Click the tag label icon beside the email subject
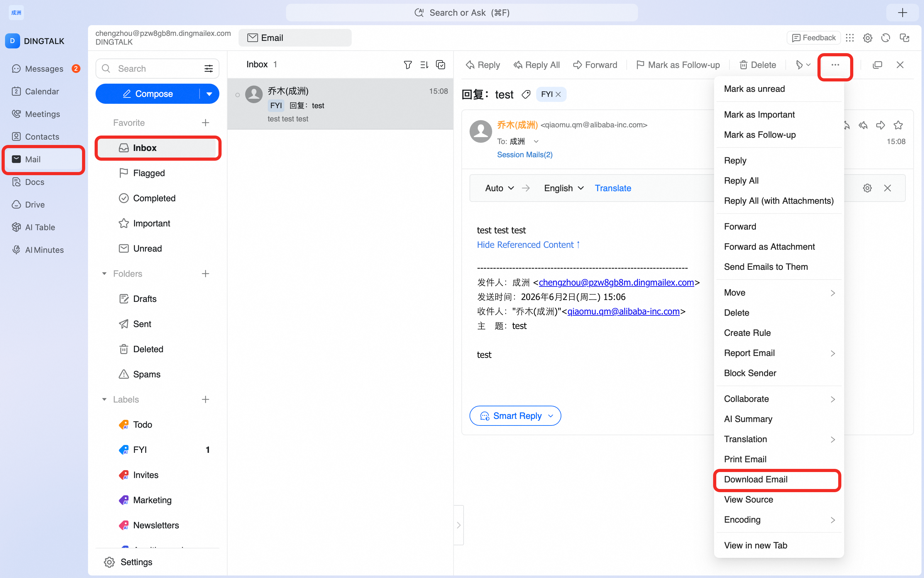924x578 pixels. coord(526,94)
